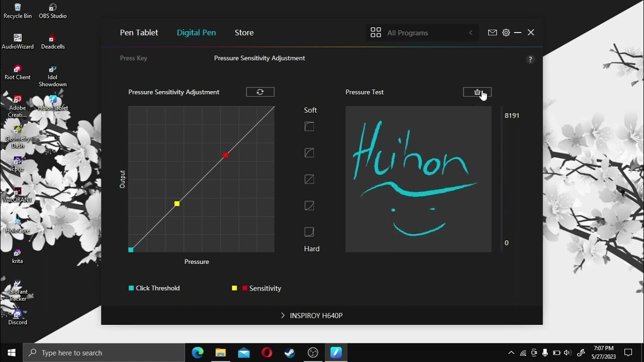This screenshot has width=644, height=362.
Task: Open Huion settings gear
Action: pyautogui.click(x=506, y=33)
